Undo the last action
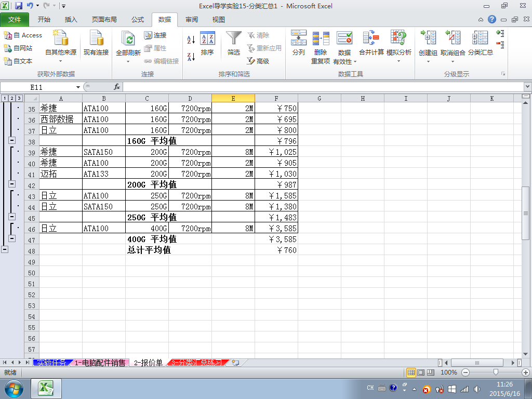 30,6
